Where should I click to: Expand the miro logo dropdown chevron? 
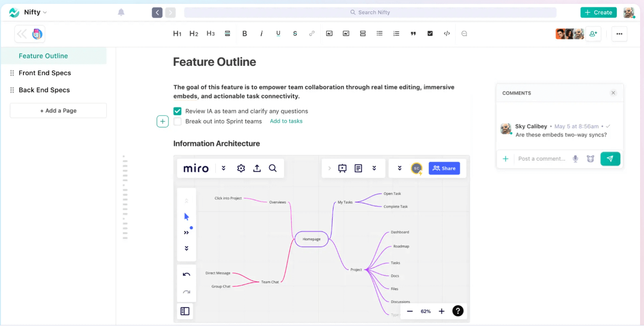[224, 168]
